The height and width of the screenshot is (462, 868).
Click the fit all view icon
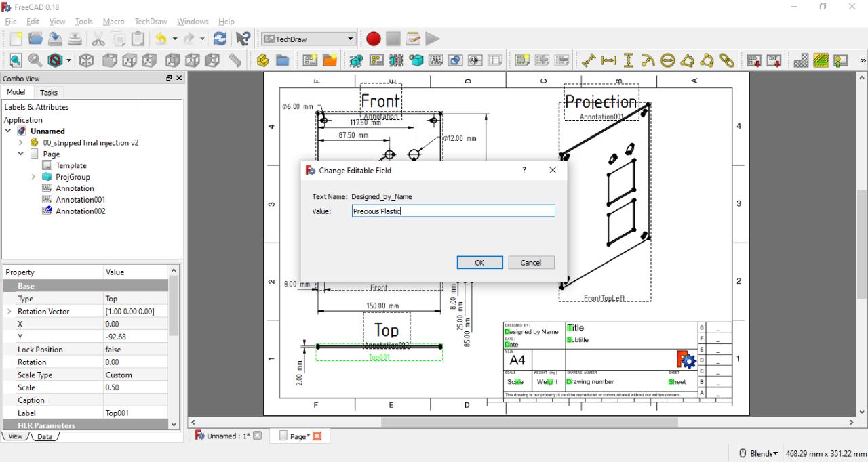pyautogui.click(x=16, y=61)
